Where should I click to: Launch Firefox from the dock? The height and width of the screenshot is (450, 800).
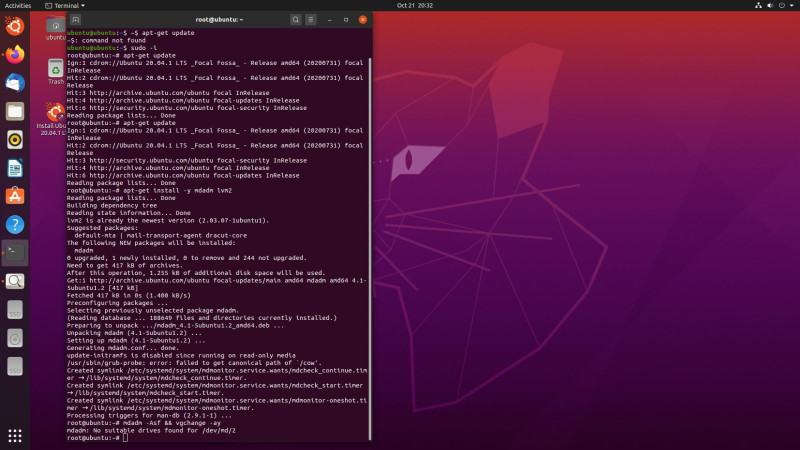[x=15, y=55]
